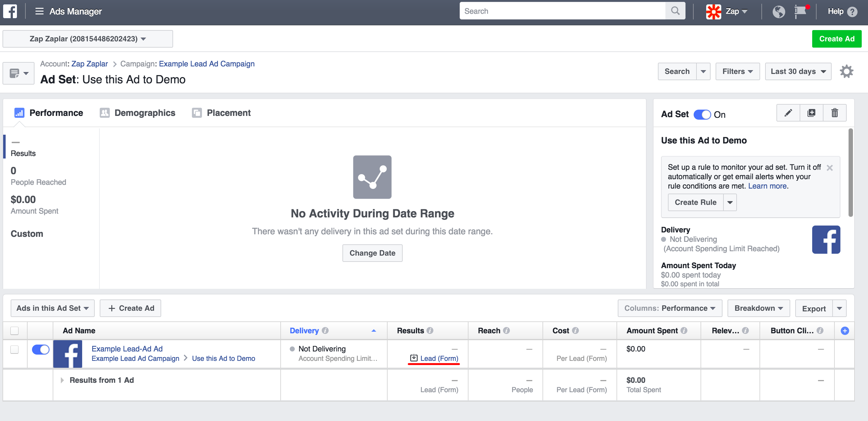Toggle the Example Lead-Ad Ad switch

[40, 349]
